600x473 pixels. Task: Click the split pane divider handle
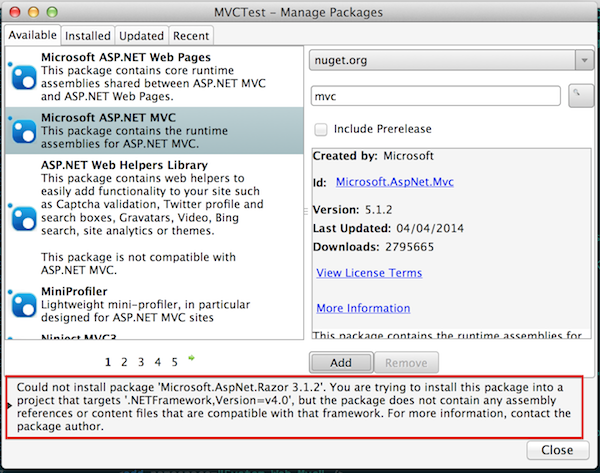tap(306, 211)
